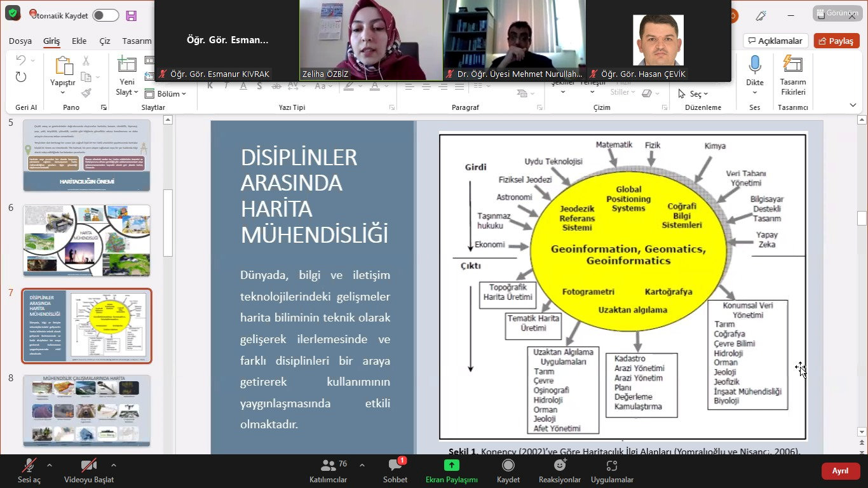868x488 pixels.
Task: Select slide 5 Haritacılığın Önemi thumbnail
Action: [87, 155]
